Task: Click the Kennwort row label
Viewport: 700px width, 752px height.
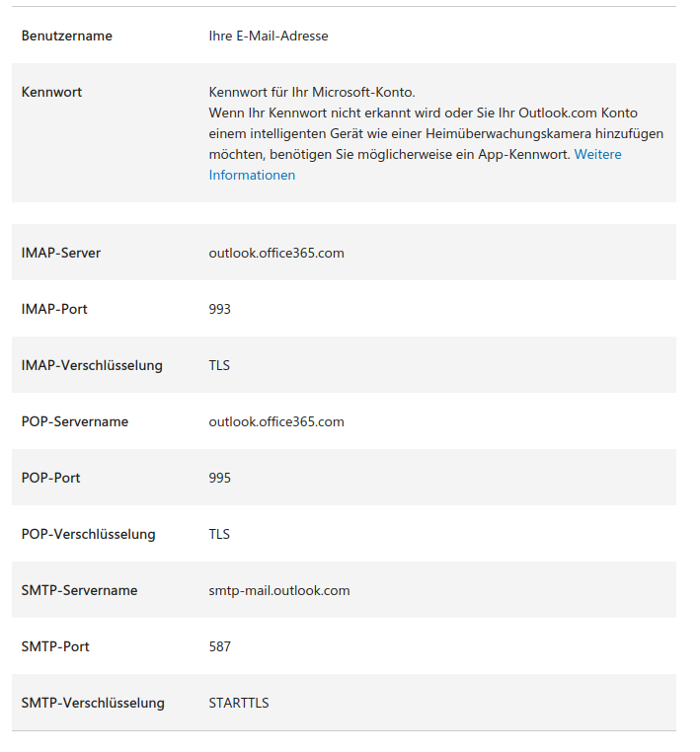Action: click(x=51, y=92)
